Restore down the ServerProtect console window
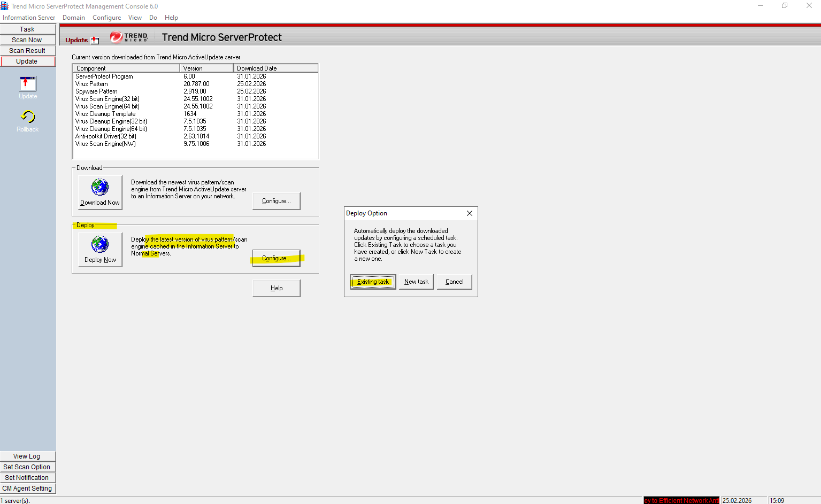Image resolution: width=821 pixels, height=504 pixels. (x=785, y=5)
